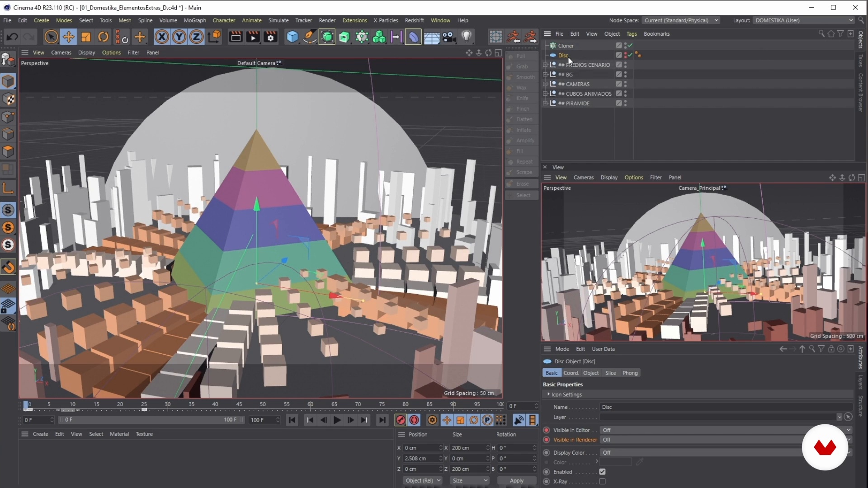Toggle the X-axis lock icon
The image size is (868, 488).
161,37
